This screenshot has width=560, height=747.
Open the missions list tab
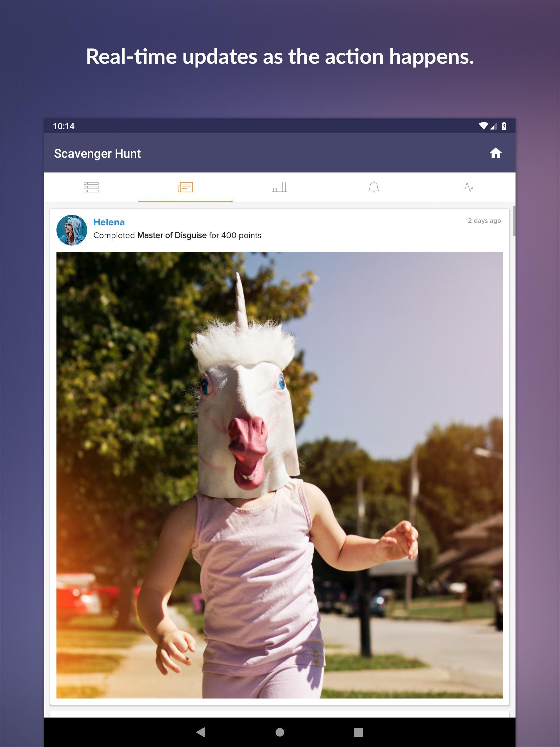pyautogui.click(x=91, y=187)
